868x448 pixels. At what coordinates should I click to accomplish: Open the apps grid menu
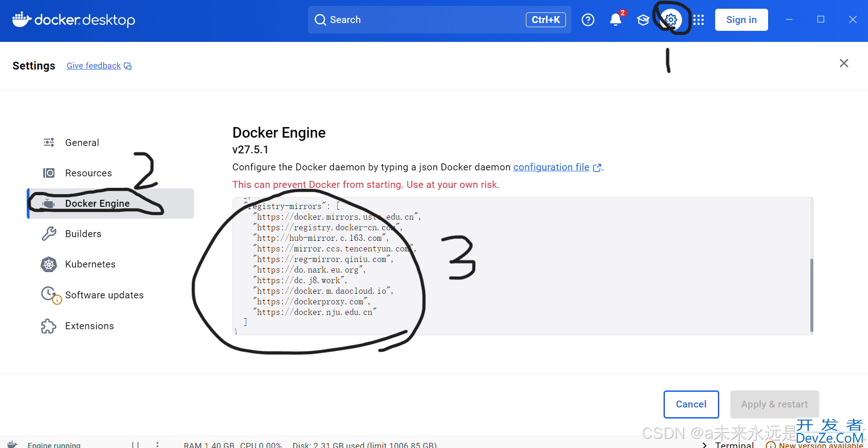pyautogui.click(x=699, y=20)
